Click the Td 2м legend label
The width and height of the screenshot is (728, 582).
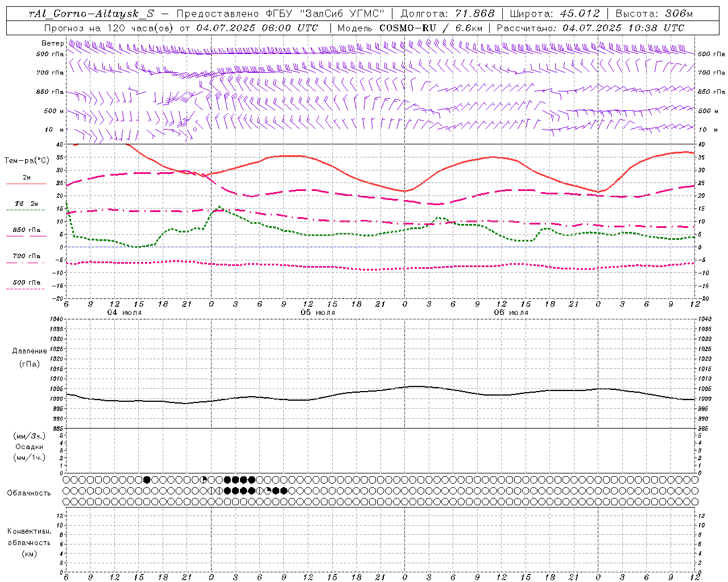27,203
